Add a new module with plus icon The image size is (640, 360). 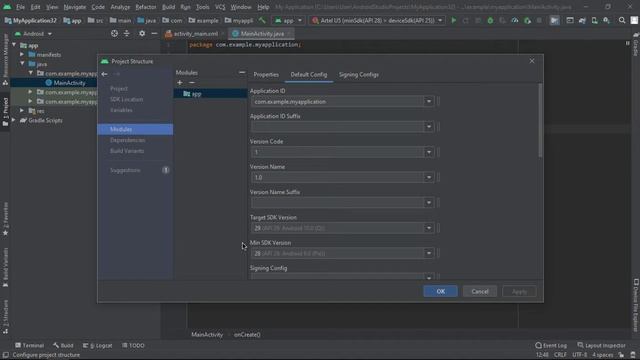pyautogui.click(x=180, y=82)
